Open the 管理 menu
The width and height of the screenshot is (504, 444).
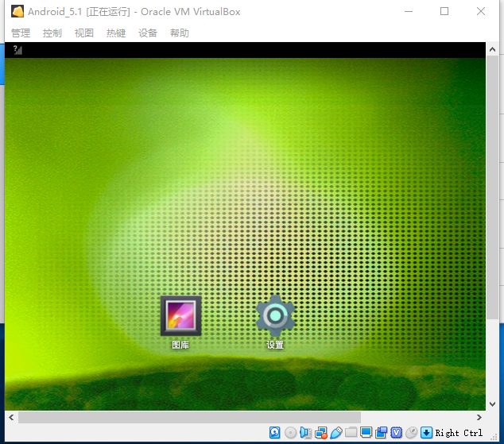[x=21, y=33]
